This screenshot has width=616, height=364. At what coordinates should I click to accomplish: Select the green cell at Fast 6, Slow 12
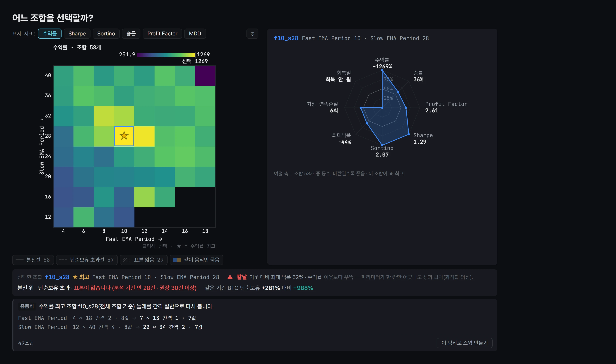[x=83, y=217]
